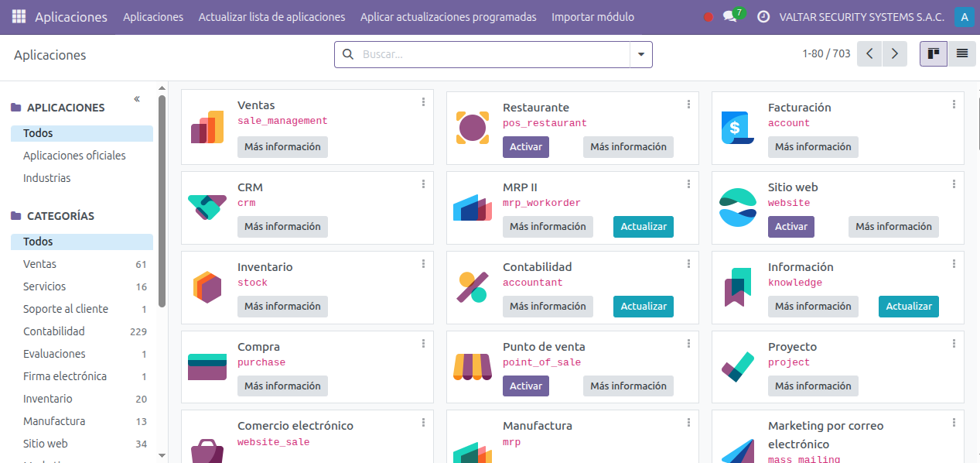This screenshot has width=980, height=463.
Task: Open the main apps grid menu icon
Action: coord(19,16)
